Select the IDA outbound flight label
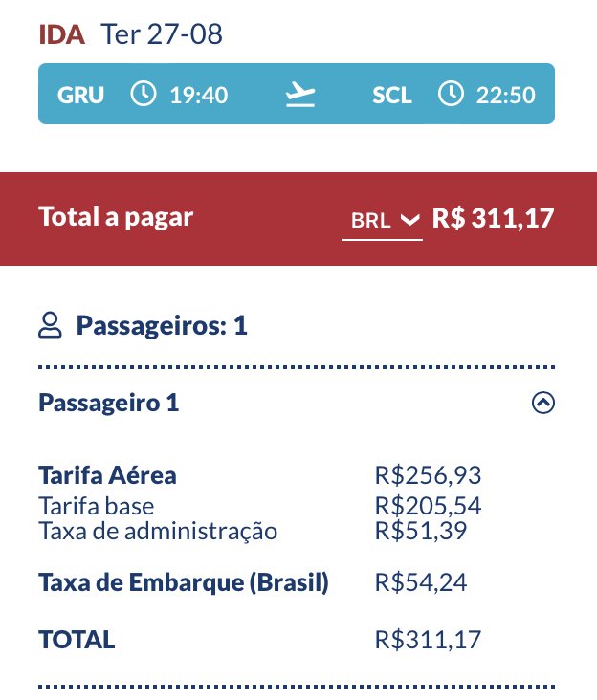Screen dimensions: 597x700 (61, 34)
